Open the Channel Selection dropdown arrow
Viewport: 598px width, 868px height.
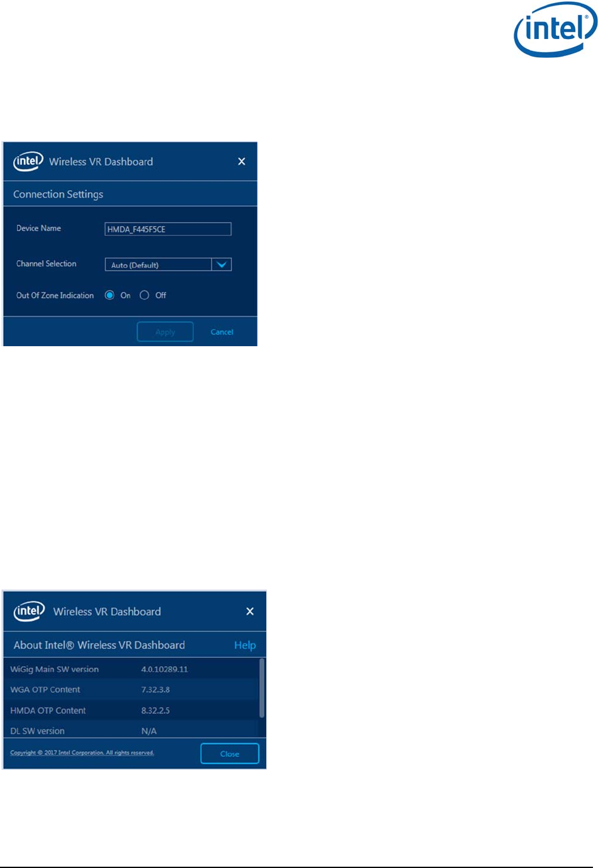[222, 264]
